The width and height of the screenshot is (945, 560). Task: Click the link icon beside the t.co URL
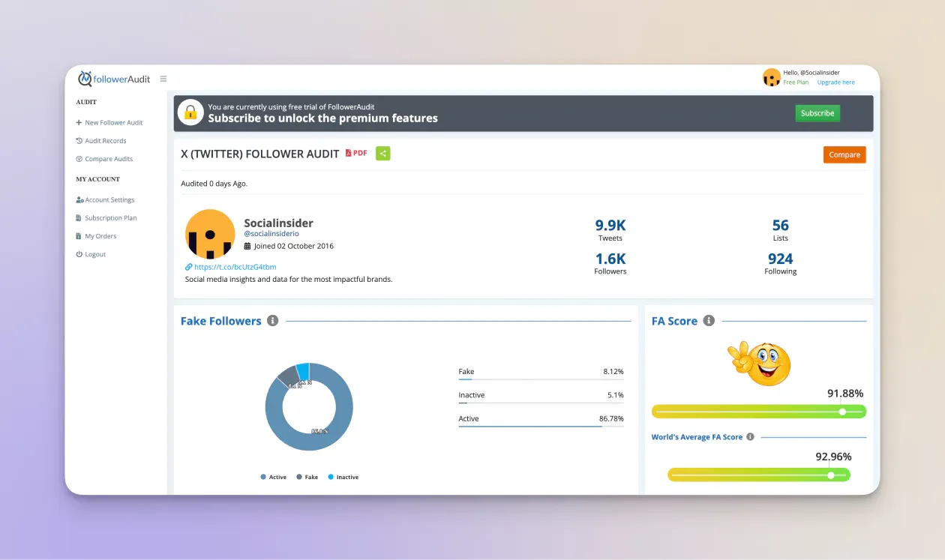(x=189, y=267)
